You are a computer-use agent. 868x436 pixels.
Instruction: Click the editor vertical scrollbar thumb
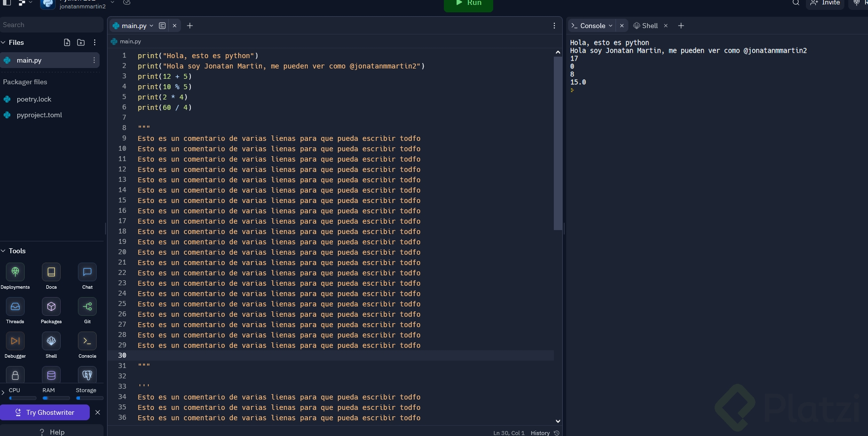pyautogui.click(x=558, y=143)
